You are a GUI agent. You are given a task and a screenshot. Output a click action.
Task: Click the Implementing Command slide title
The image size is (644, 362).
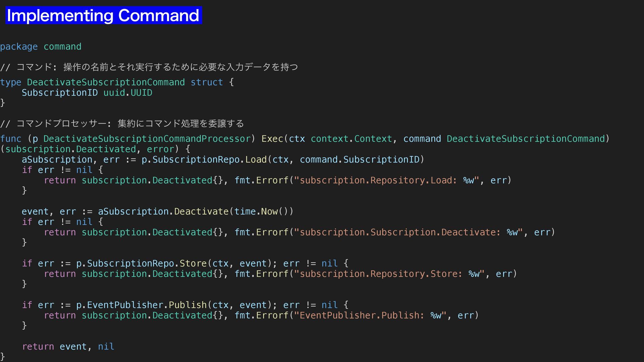[103, 16]
